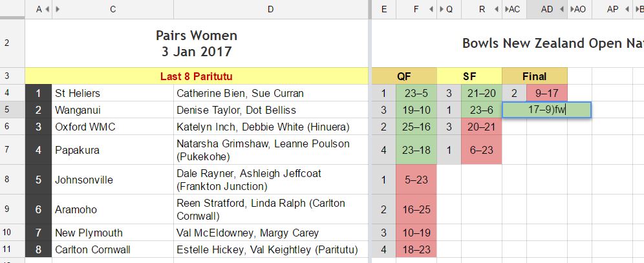This screenshot has height=263, width=644.
Task: Select the 'QF' header cell
Action: tap(404, 76)
